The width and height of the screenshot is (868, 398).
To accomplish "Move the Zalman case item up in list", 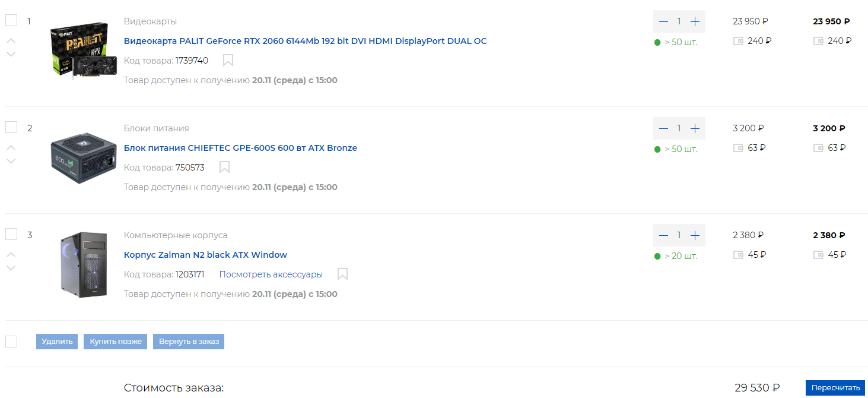I will (x=11, y=254).
